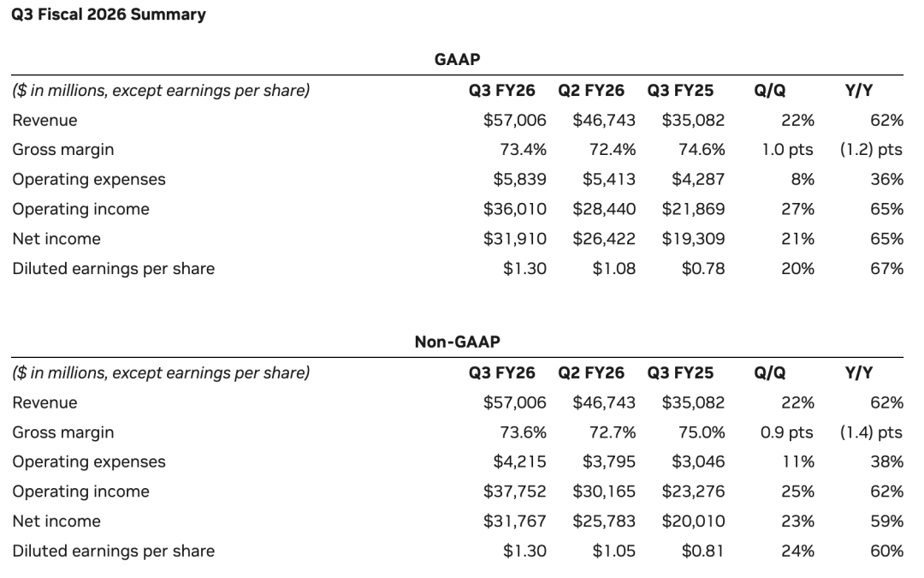Click the $0.78 diluted EPS value
The image size is (924, 578).
point(702,269)
